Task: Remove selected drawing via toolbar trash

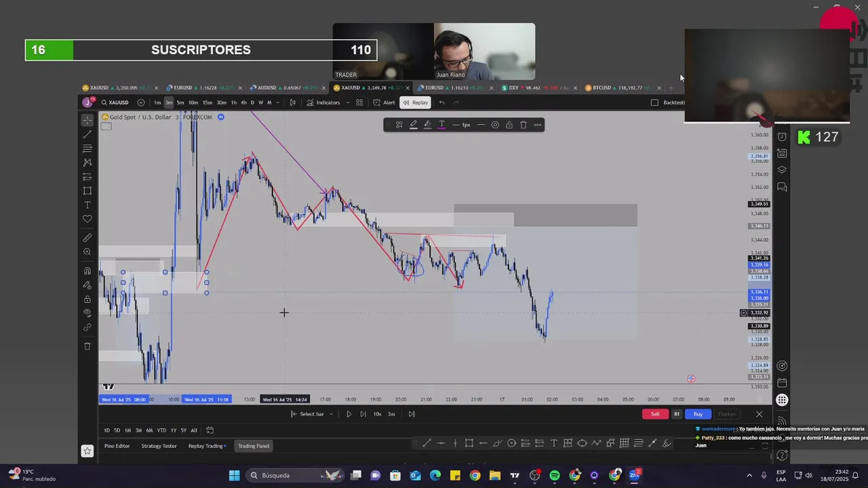Action: tap(524, 125)
